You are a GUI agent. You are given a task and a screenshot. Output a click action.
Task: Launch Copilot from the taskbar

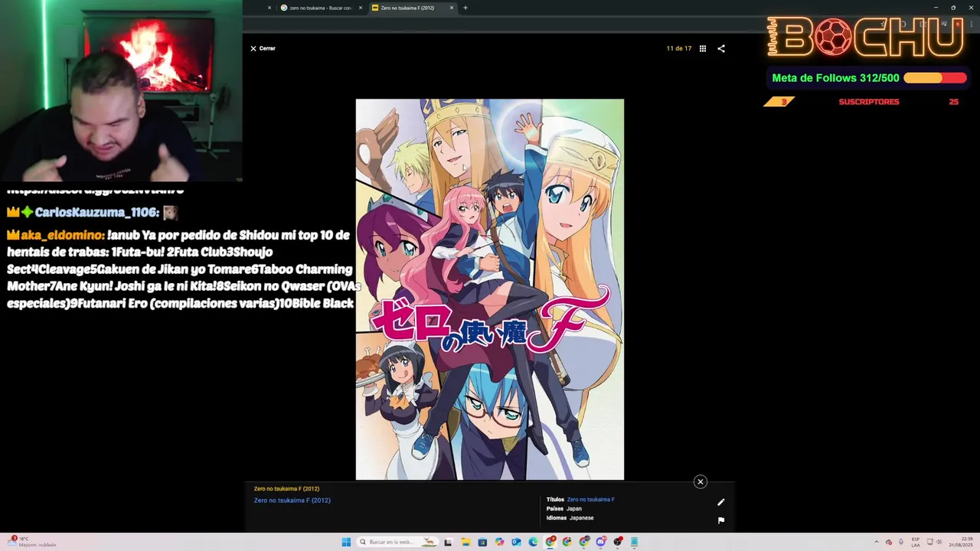(499, 543)
